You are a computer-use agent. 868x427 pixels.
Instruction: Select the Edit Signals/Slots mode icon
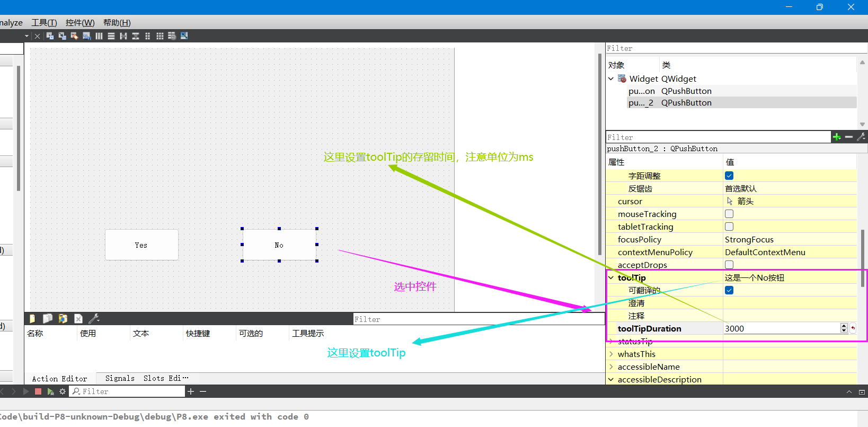pyautogui.click(x=63, y=36)
